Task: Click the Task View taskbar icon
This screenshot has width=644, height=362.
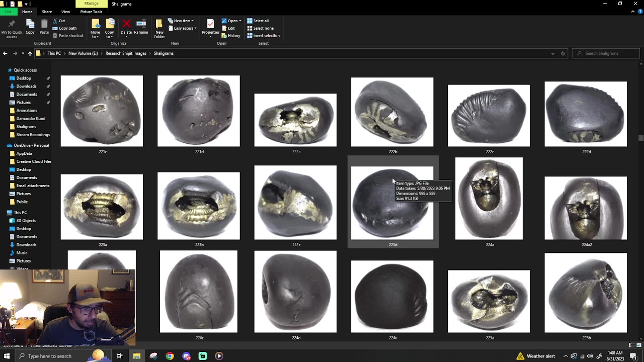Action: pyautogui.click(x=120, y=356)
